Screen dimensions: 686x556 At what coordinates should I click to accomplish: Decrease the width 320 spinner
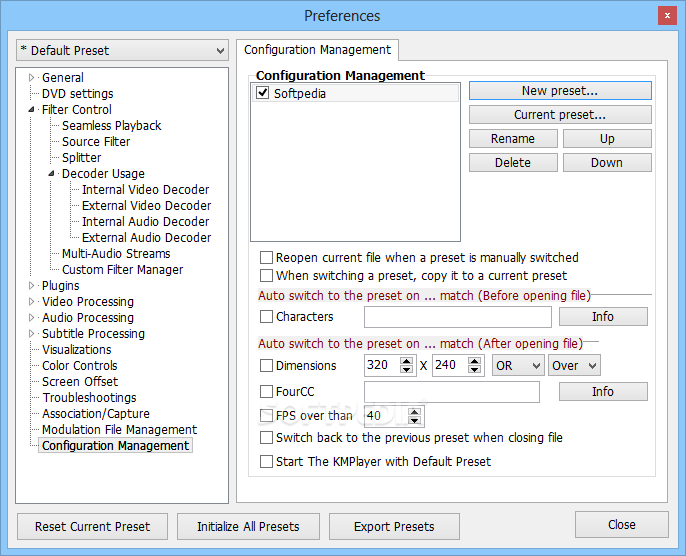[x=406, y=370]
